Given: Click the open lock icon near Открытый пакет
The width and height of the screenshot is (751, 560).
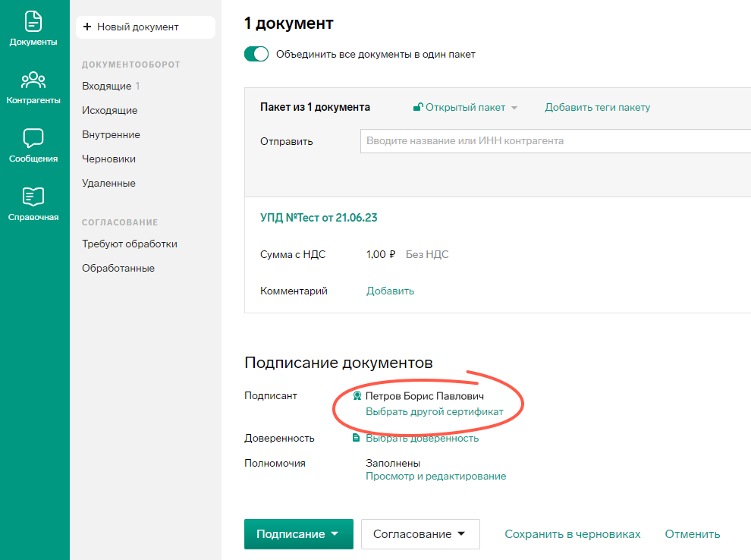Looking at the screenshot, I should click(x=418, y=107).
